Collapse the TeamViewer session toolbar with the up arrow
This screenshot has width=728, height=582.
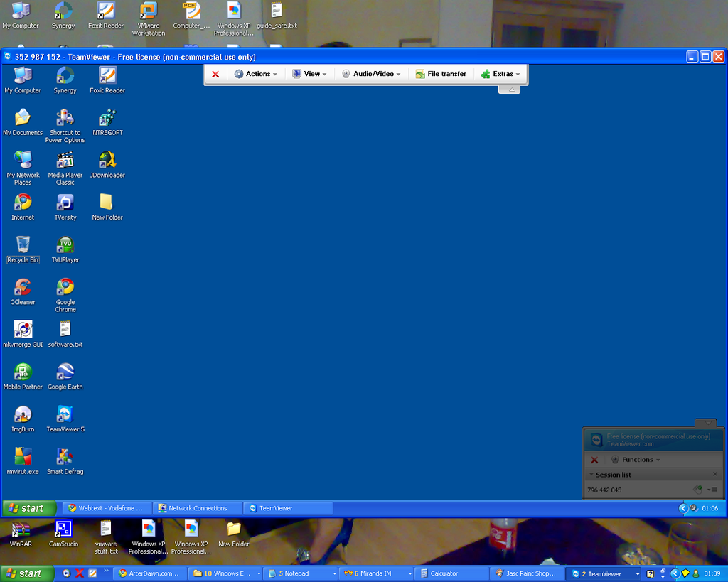point(512,90)
